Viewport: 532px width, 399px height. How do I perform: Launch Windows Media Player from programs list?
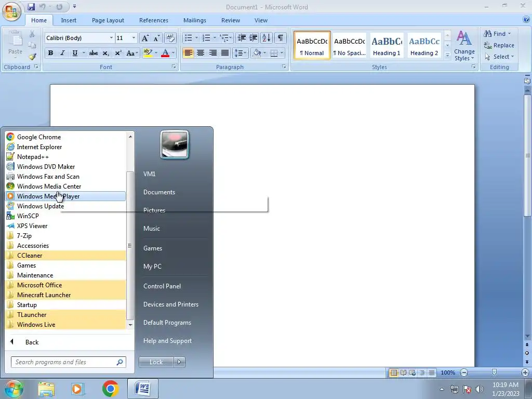coord(66,196)
